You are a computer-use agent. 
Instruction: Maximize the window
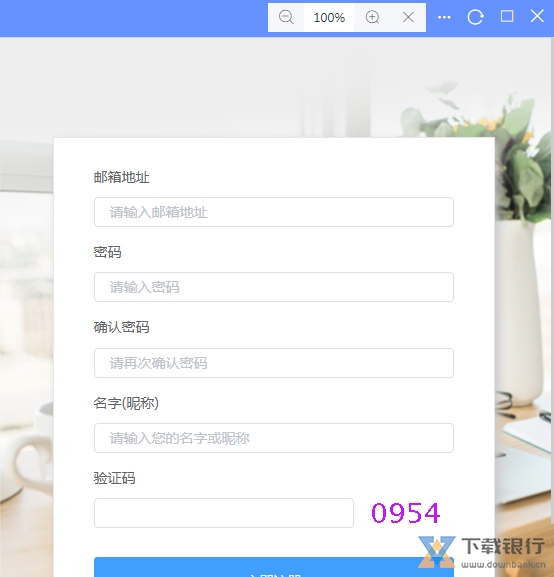tap(507, 16)
